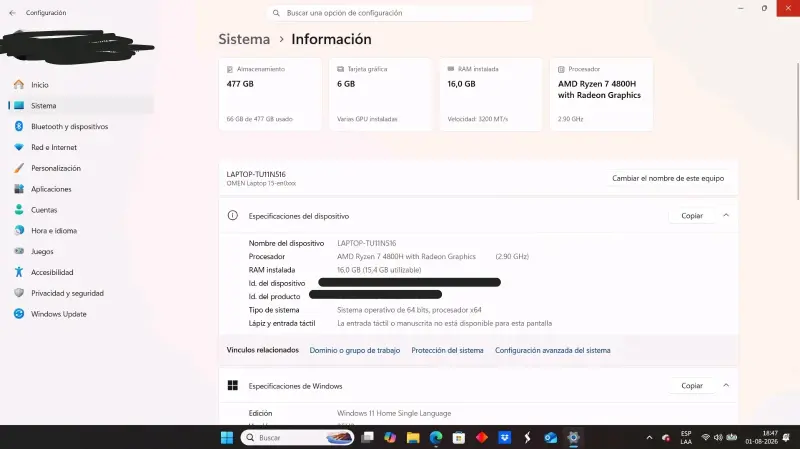Open Configuración avanzada del sistema link

click(x=553, y=351)
